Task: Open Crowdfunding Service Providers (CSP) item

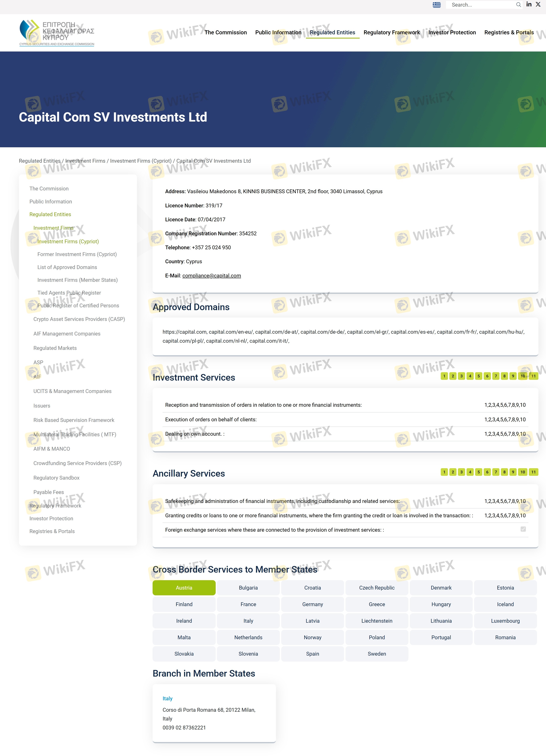Action: pos(77,463)
